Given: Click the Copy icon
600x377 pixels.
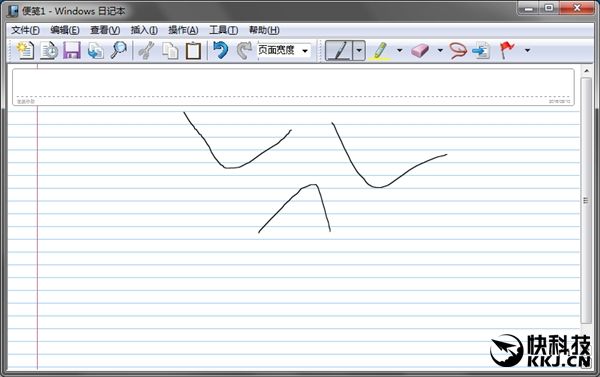Looking at the screenshot, I should pyautogui.click(x=170, y=50).
